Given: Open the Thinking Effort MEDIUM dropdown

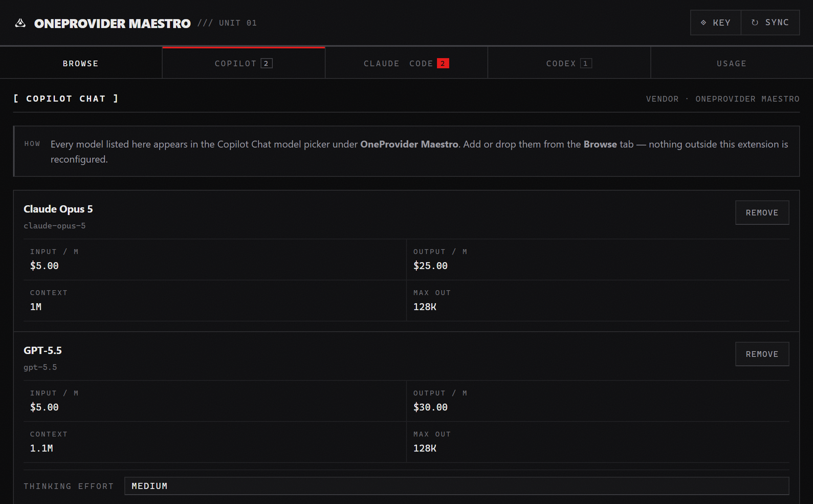Looking at the screenshot, I should pyautogui.click(x=456, y=486).
